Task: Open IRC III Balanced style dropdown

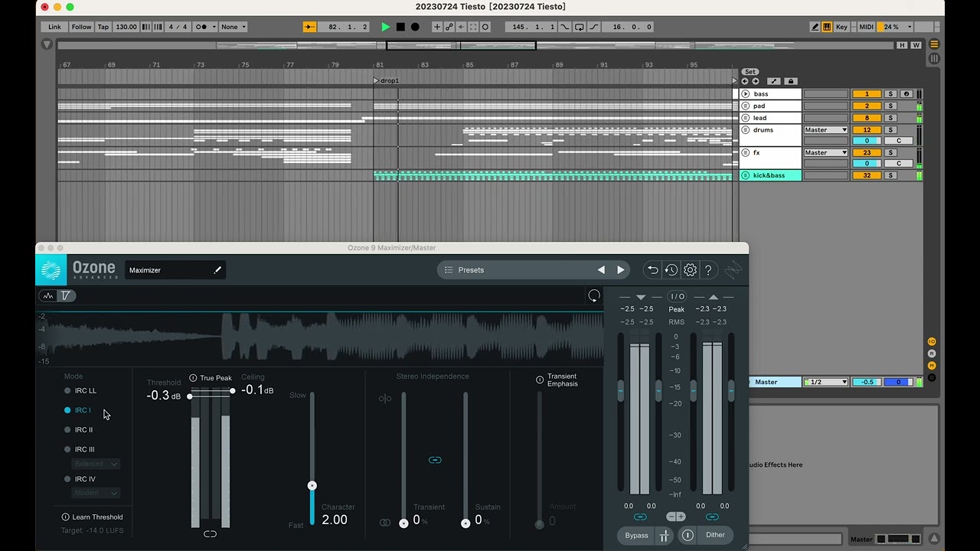Action: 96,464
